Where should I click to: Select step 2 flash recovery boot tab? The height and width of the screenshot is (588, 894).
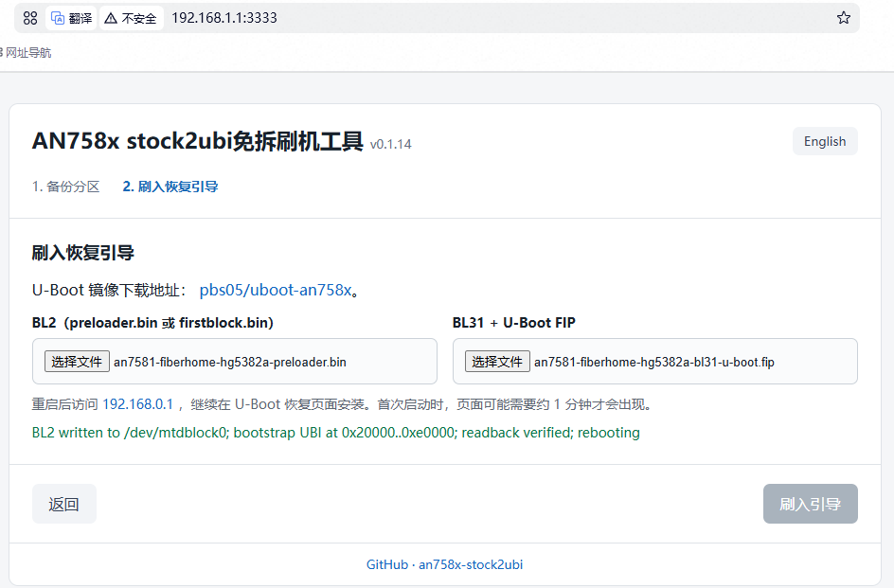tap(170, 187)
